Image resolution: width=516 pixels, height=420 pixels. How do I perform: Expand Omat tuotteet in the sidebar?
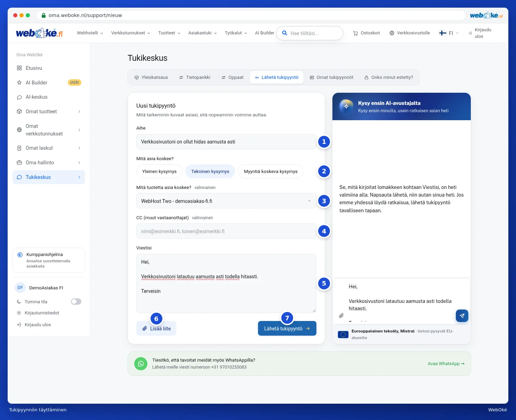[x=49, y=112]
